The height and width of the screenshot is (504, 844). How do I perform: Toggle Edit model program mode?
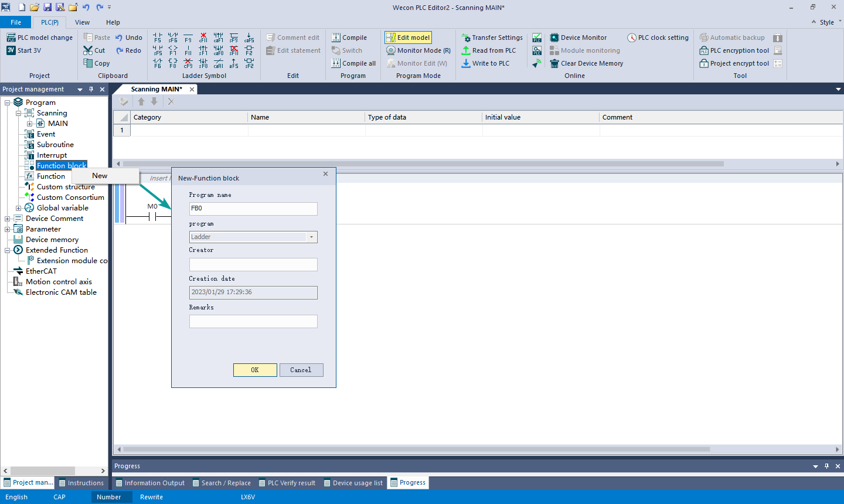(x=408, y=38)
